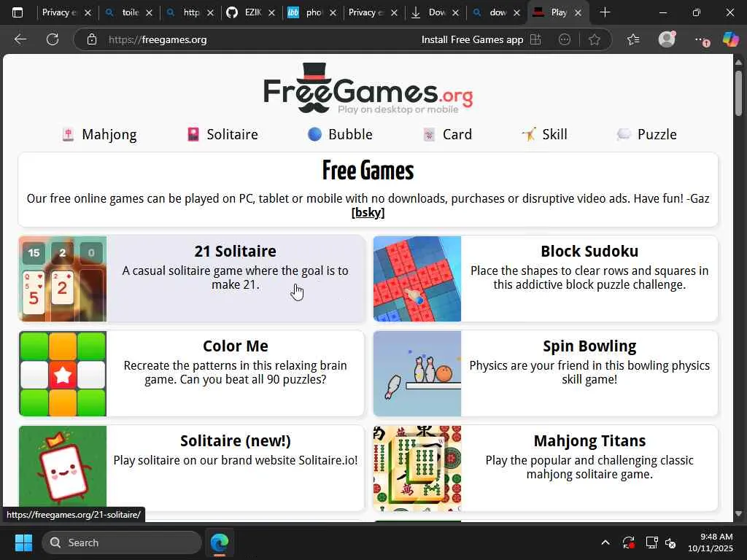This screenshot has height=560, width=747.
Task: Reload the page with the refresh icon
Action: [53, 39]
